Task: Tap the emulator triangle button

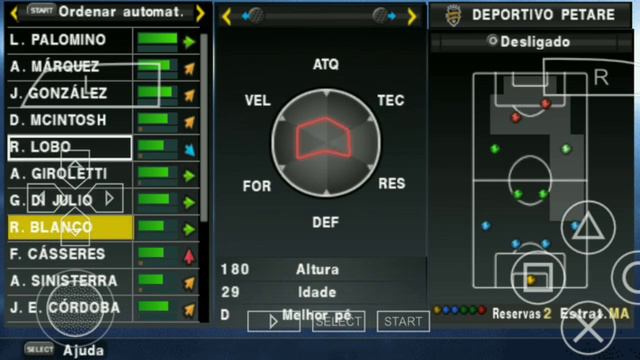Action: click(588, 227)
